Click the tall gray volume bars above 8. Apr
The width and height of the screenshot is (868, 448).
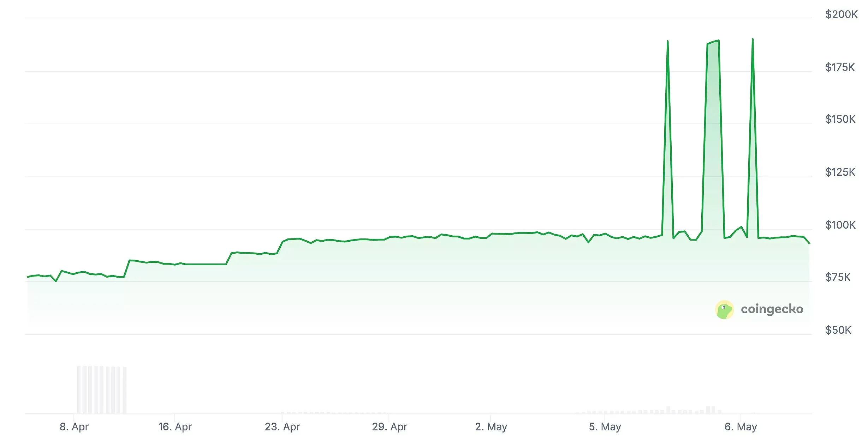102,390
